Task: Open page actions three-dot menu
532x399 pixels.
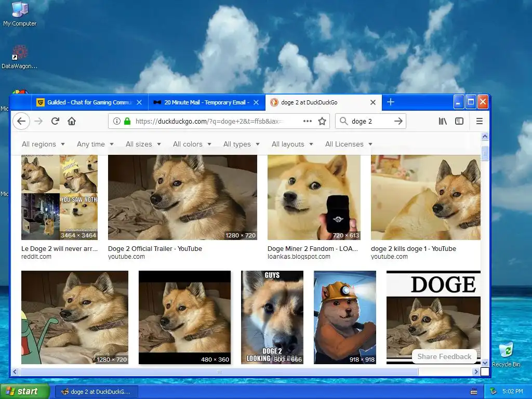Action: click(308, 121)
